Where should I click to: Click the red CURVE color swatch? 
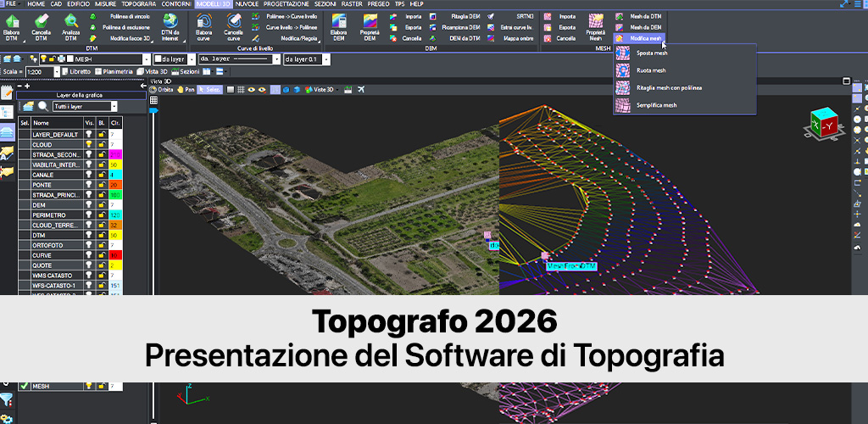(115, 255)
